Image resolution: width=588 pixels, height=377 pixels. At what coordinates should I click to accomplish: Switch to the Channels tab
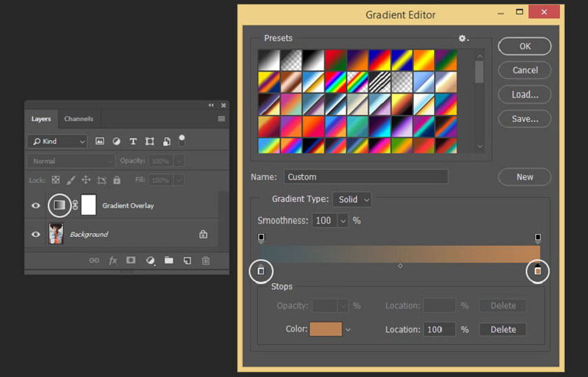click(78, 119)
